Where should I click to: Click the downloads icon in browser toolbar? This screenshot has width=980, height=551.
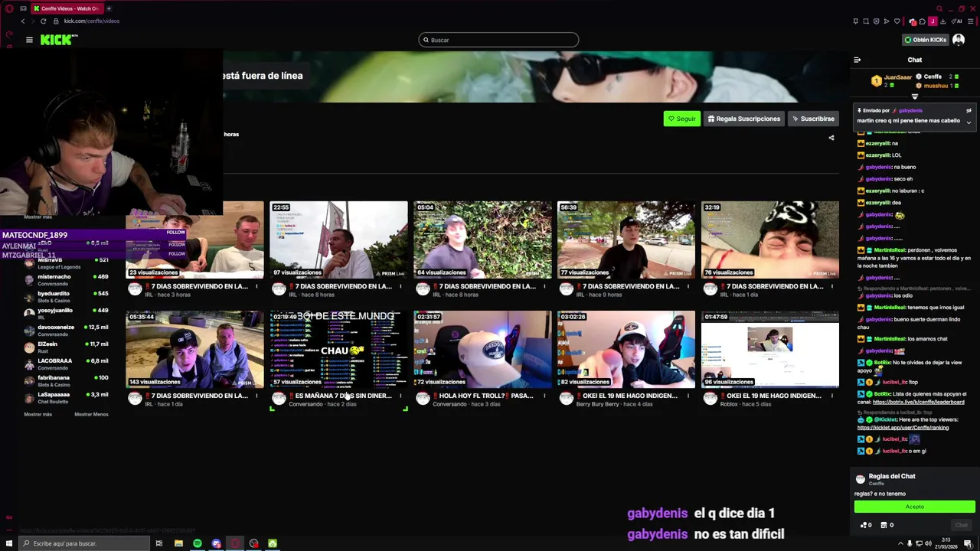pos(942,21)
